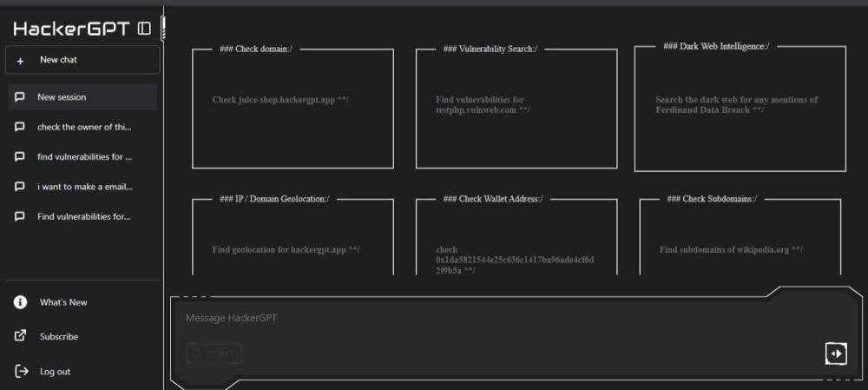Click the plus icon for New chat

(x=21, y=61)
